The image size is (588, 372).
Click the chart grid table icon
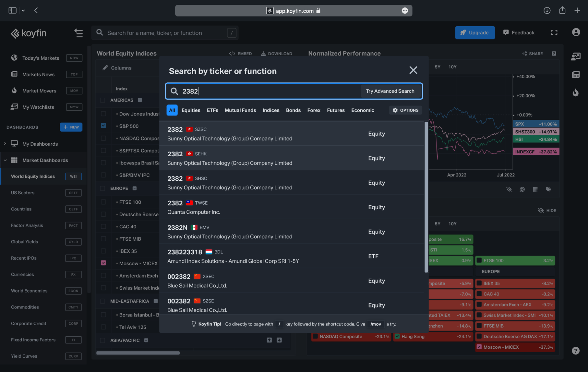(535, 189)
